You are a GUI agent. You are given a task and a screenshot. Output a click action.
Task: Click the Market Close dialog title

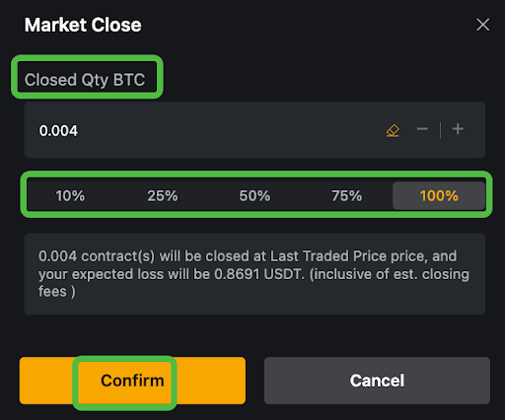[x=83, y=25]
